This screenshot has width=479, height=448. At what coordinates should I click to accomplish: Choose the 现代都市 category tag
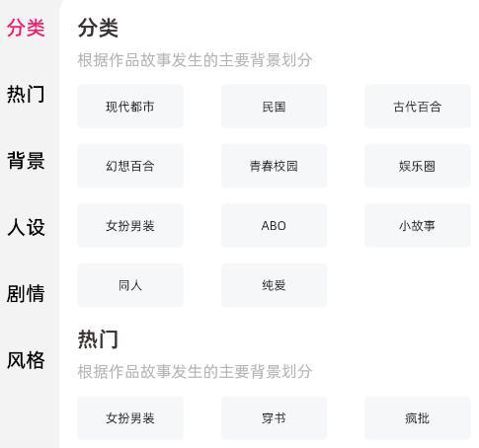click(130, 107)
